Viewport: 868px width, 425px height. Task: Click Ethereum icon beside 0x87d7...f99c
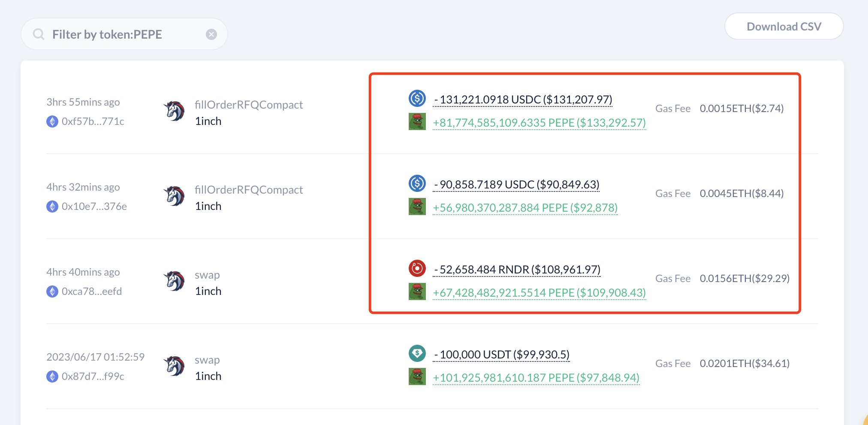(x=52, y=376)
